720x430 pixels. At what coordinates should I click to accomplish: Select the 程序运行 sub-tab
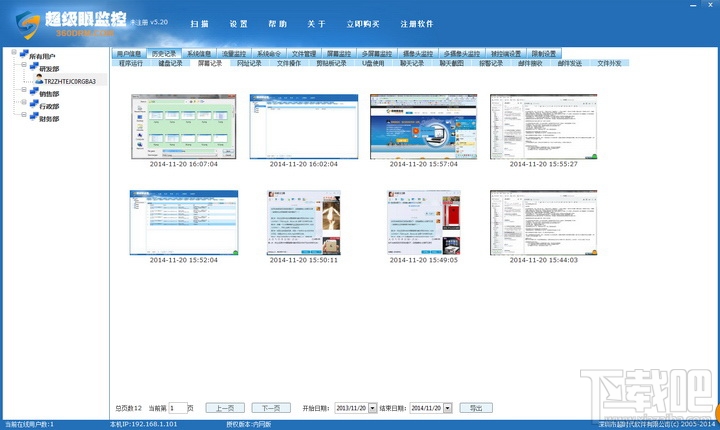[131, 63]
